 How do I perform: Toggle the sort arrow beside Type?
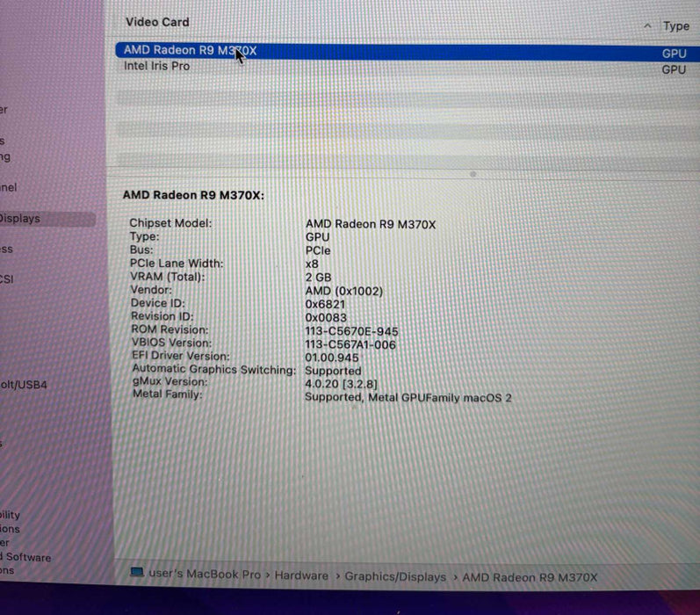click(x=647, y=25)
